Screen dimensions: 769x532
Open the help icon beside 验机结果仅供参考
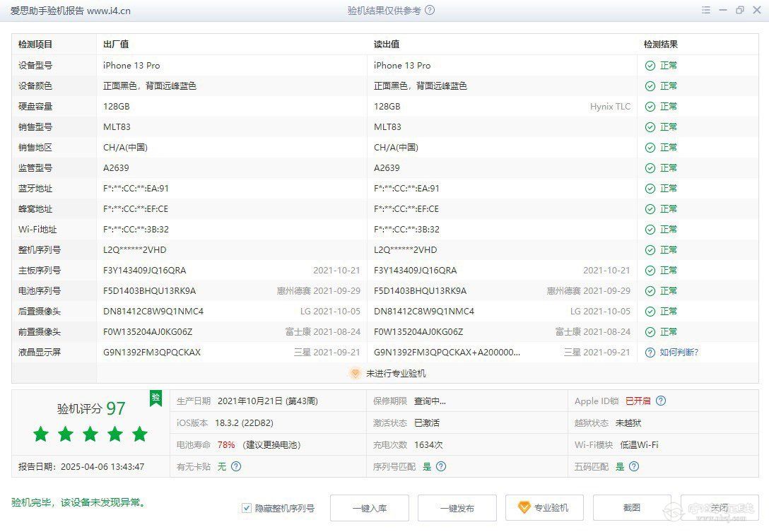pos(430,11)
